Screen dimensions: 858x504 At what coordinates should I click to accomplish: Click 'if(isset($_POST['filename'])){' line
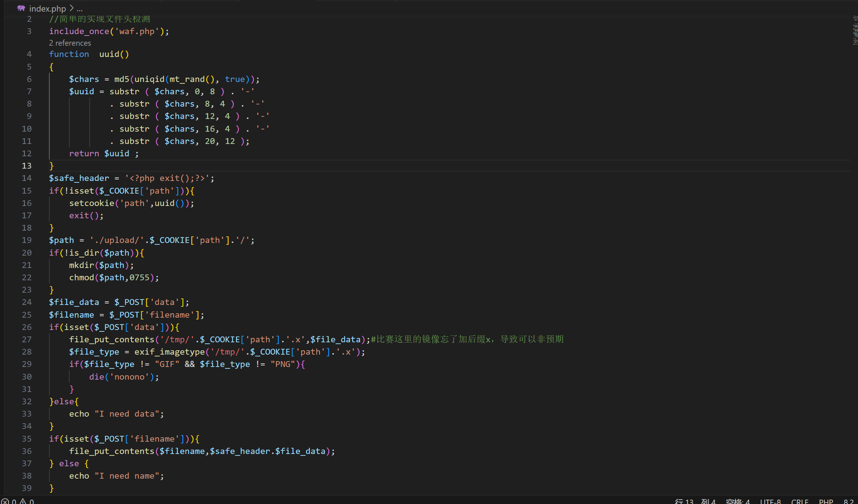click(124, 439)
